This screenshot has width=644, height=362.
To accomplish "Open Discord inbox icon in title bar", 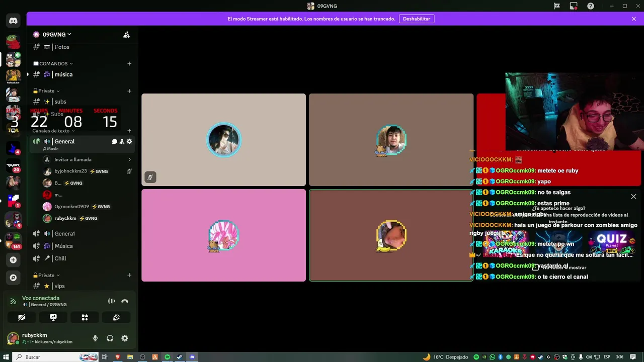I will (574, 6).
